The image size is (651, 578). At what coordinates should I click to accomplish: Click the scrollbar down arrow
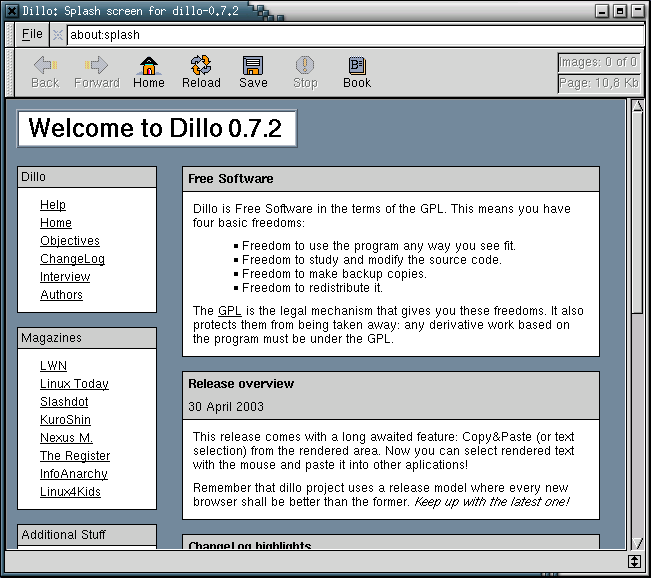pos(637,542)
